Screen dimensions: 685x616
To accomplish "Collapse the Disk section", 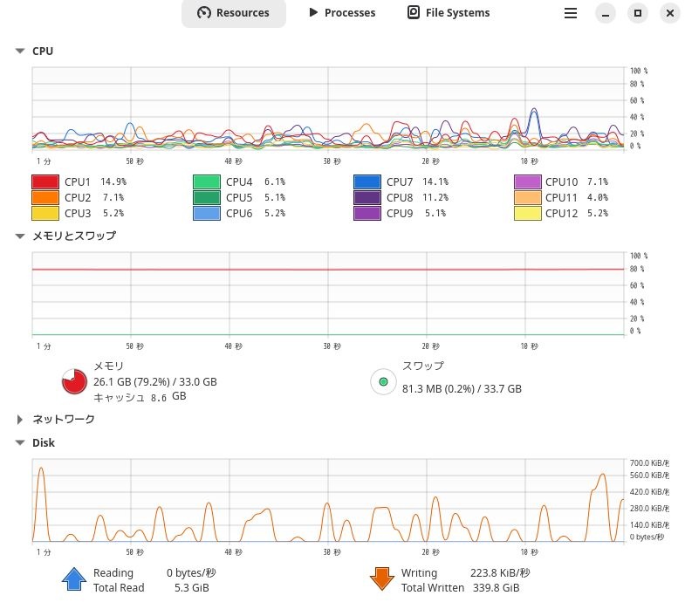I will pyautogui.click(x=19, y=443).
